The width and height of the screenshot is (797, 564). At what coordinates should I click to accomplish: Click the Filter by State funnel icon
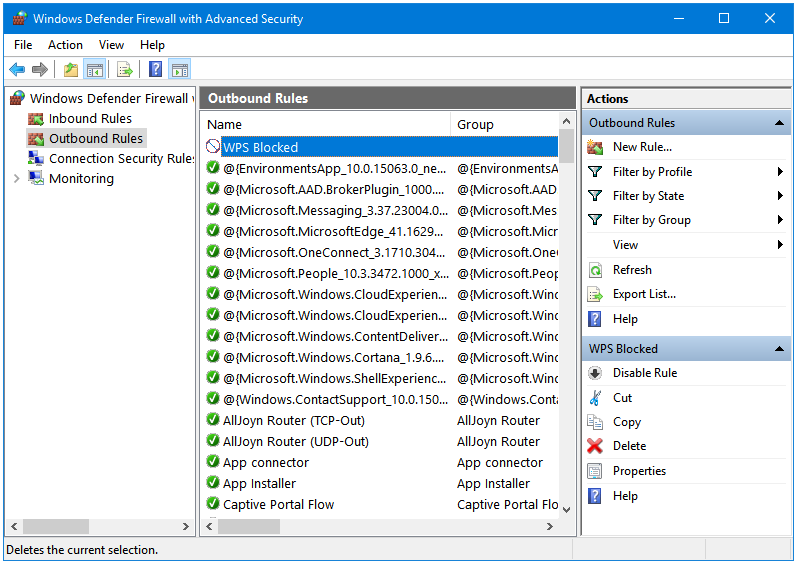coord(595,196)
